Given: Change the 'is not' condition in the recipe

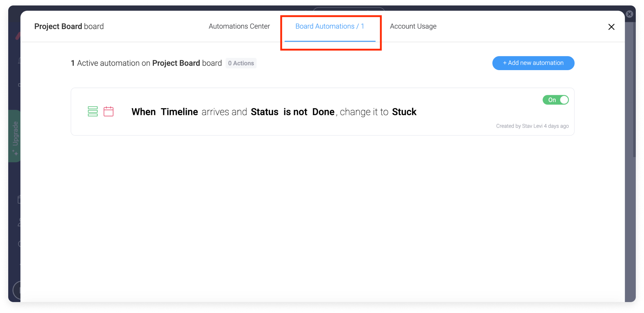Looking at the screenshot, I should 295,112.
